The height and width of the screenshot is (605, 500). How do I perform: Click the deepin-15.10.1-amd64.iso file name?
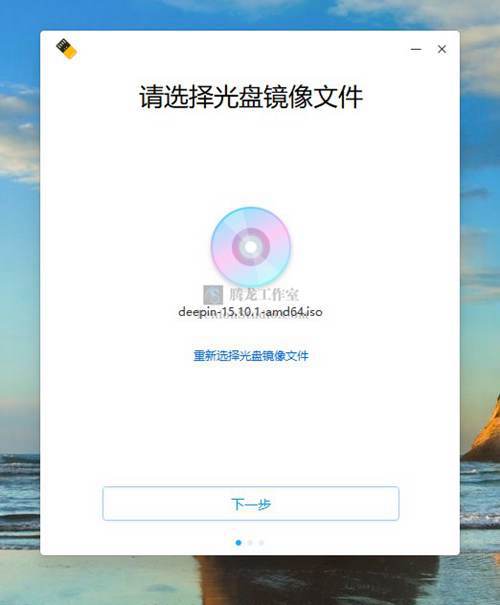[250, 312]
